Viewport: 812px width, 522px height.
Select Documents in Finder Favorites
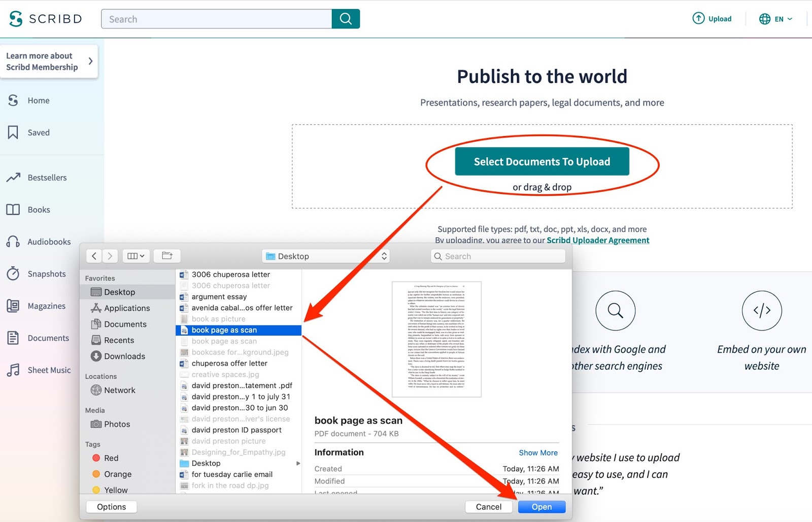[x=127, y=324]
